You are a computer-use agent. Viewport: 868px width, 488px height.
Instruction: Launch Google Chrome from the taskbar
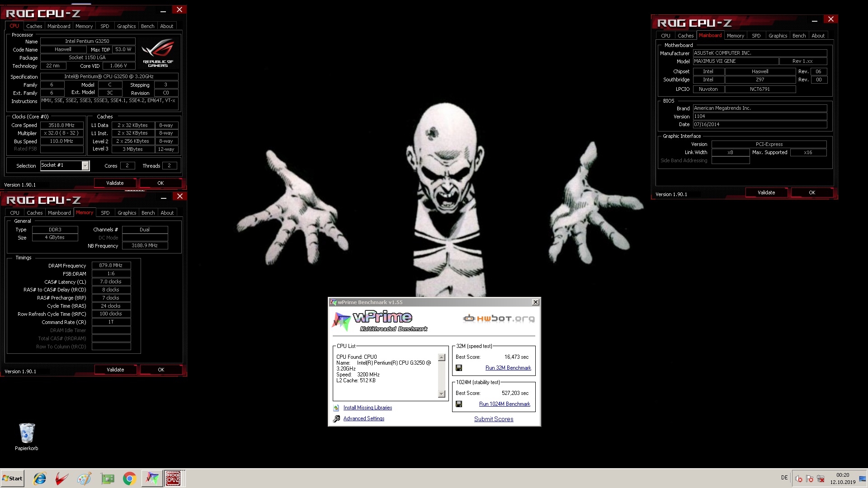pyautogui.click(x=130, y=479)
